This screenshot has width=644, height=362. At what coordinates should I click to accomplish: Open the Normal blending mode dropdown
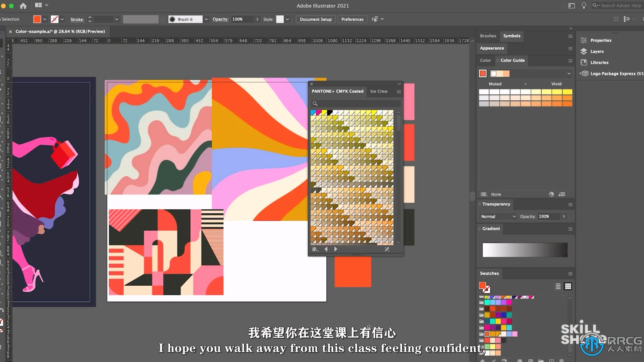click(x=498, y=217)
